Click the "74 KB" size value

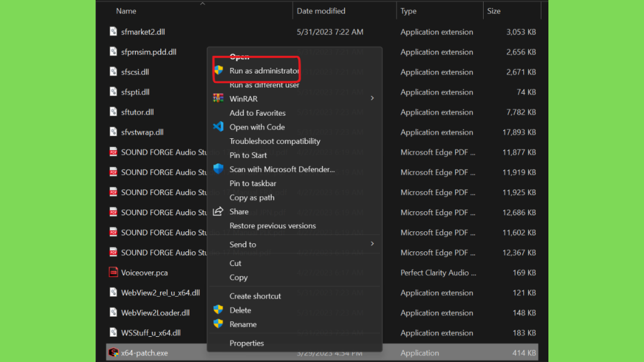point(526,92)
